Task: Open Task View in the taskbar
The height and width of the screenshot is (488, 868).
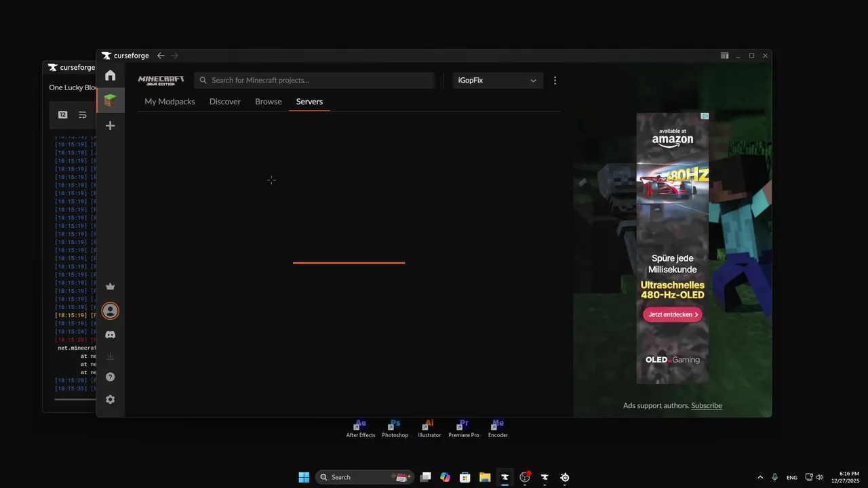Action: [425, 477]
